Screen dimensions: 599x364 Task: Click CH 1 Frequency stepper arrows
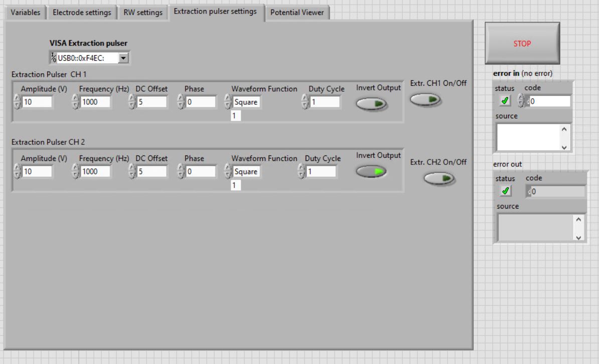click(x=76, y=102)
